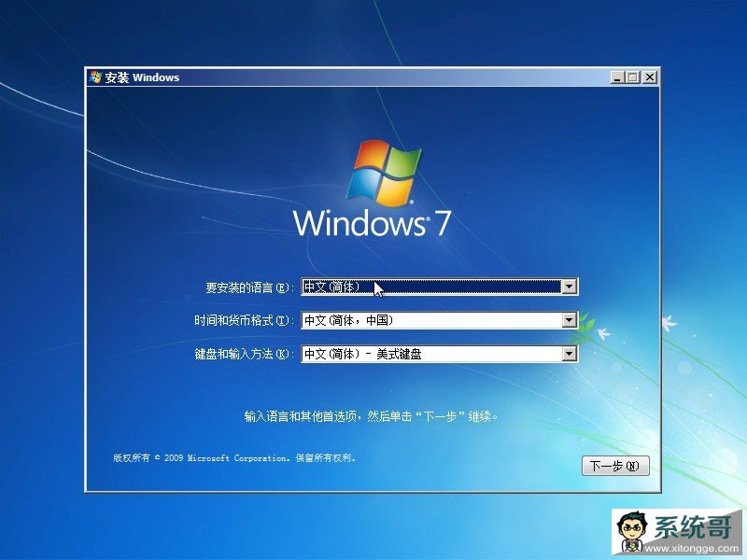Select the 中文(简体) - 美式键盘 combo box field
This screenshot has height=560, width=747.
439,354
